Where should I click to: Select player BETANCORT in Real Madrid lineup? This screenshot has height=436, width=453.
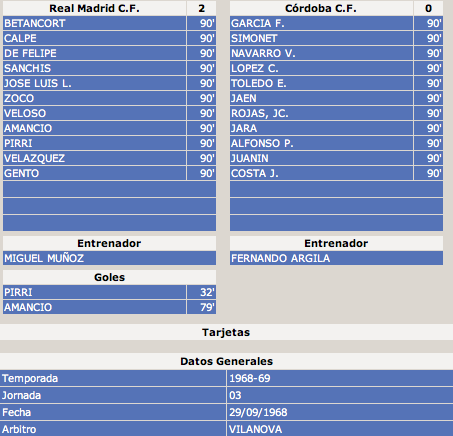point(94,23)
